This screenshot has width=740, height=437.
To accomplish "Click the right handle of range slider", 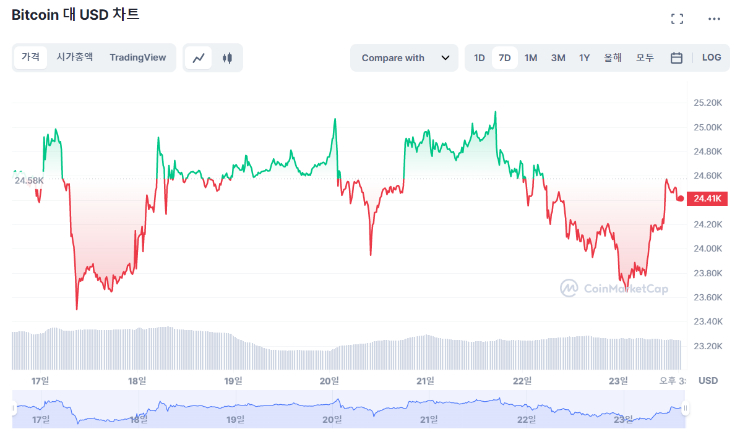I will tap(687, 409).
